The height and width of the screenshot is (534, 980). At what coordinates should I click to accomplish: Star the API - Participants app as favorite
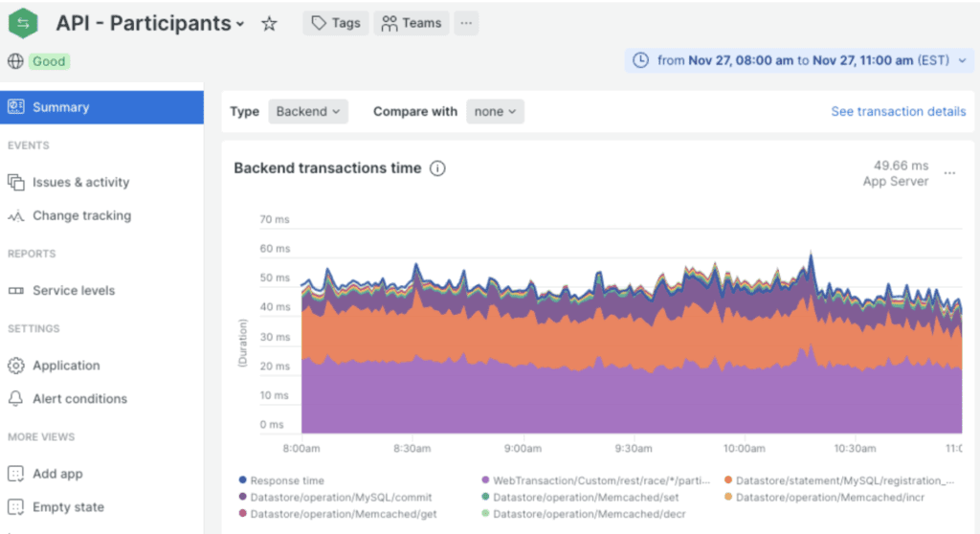[269, 24]
